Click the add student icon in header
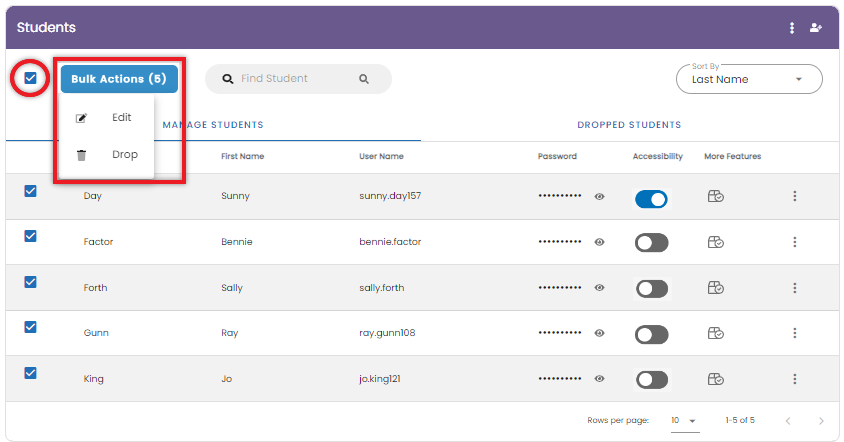Image resolution: width=844 pixels, height=442 pixels. coord(816,27)
